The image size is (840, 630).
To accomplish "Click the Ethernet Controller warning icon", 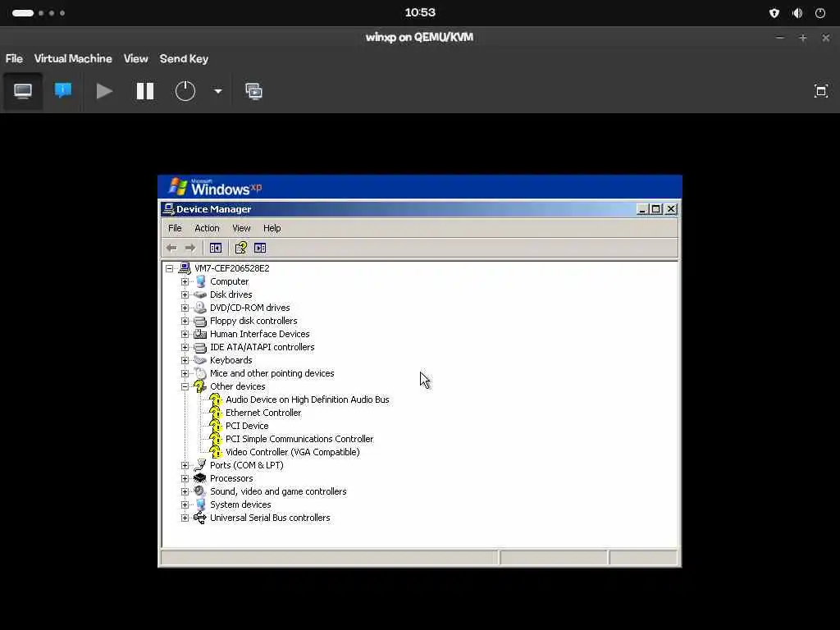I will pos(216,413).
